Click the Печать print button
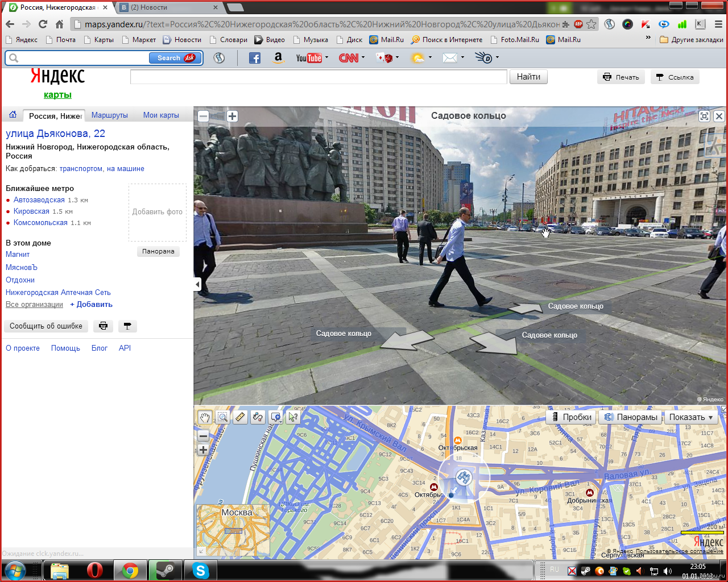728x582 pixels. 621,77
